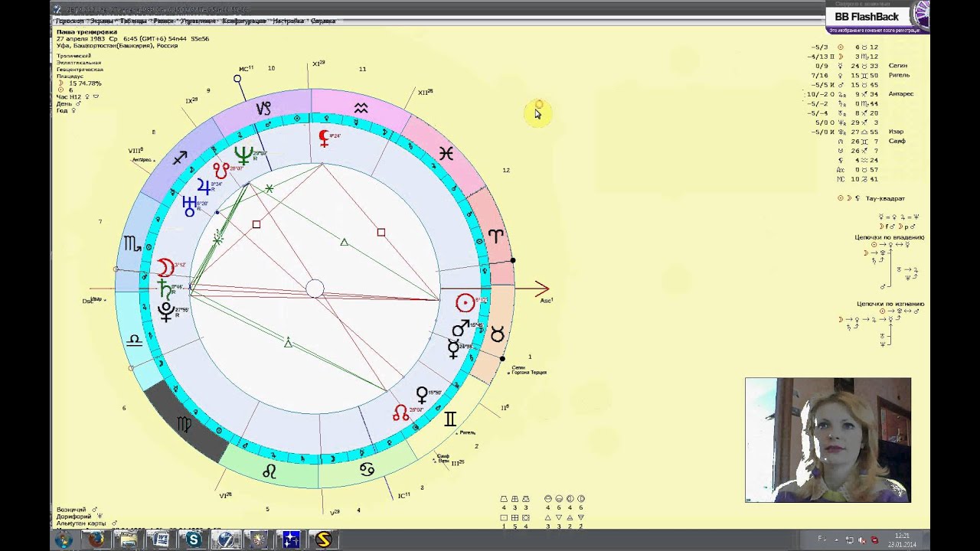
Task: Open Windows Explorer from the taskbar
Action: tap(128, 540)
